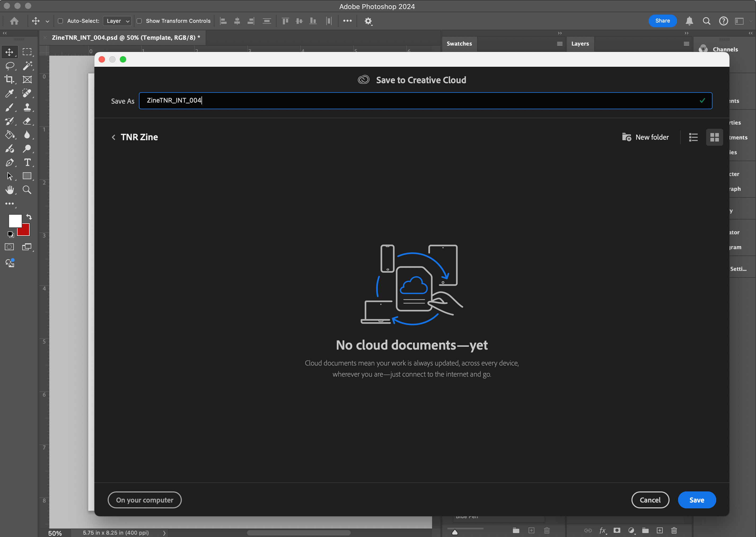This screenshot has width=756, height=537.
Task: Switch to list view in dialog
Action: pyautogui.click(x=693, y=137)
